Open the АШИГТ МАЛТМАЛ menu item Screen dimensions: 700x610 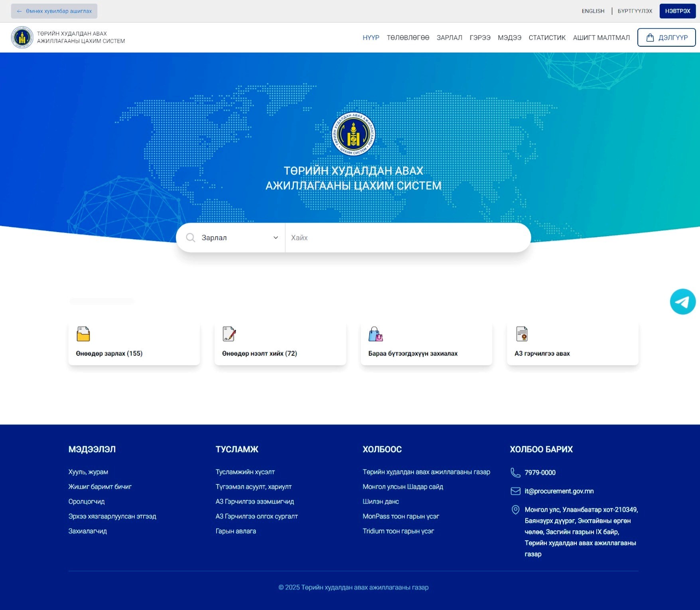point(601,37)
